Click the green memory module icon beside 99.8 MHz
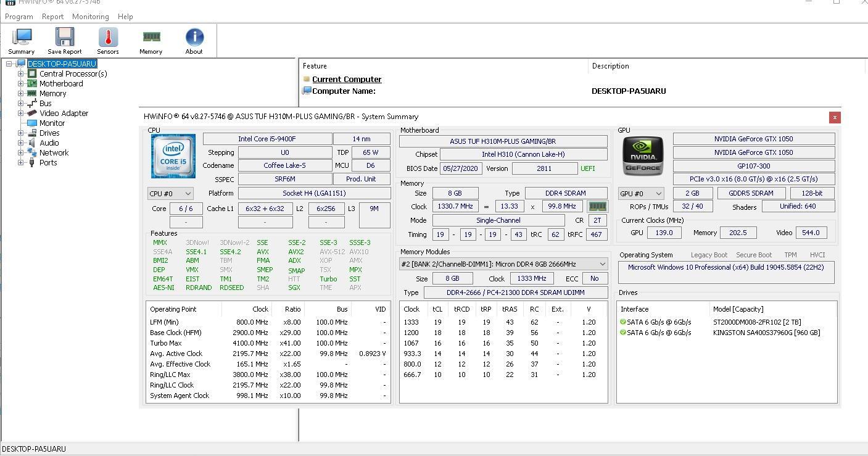 coord(598,207)
